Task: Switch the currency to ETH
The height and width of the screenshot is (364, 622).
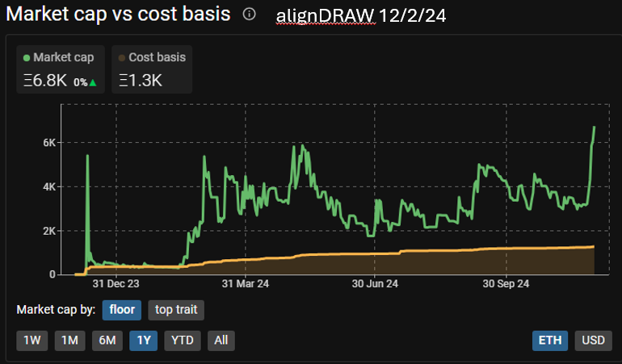Action: coord(550,341)
